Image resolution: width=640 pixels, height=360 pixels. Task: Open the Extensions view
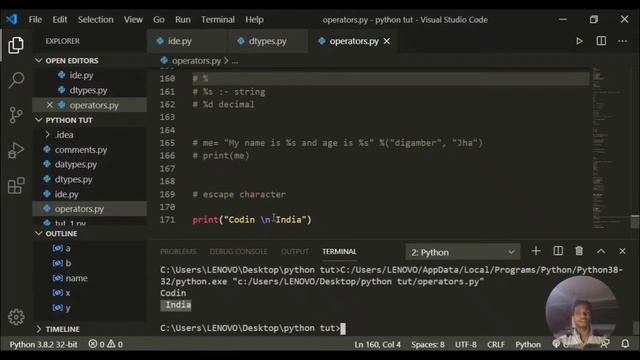(16, 186)
